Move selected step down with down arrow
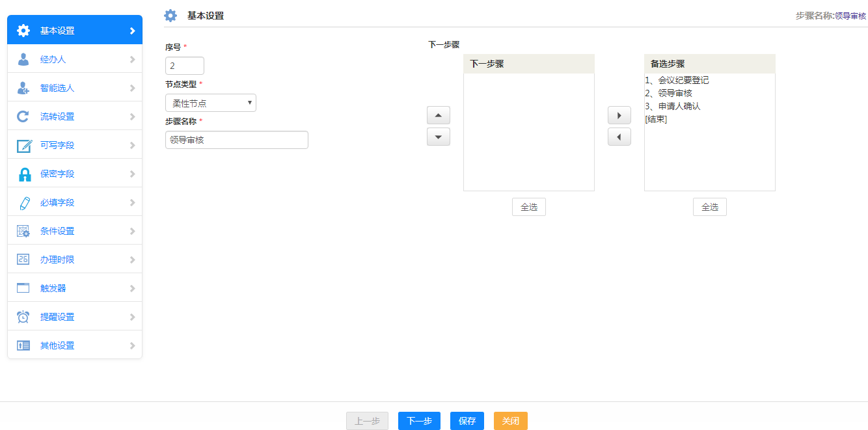Screen dimensions: 868x430 pos(438,137)
